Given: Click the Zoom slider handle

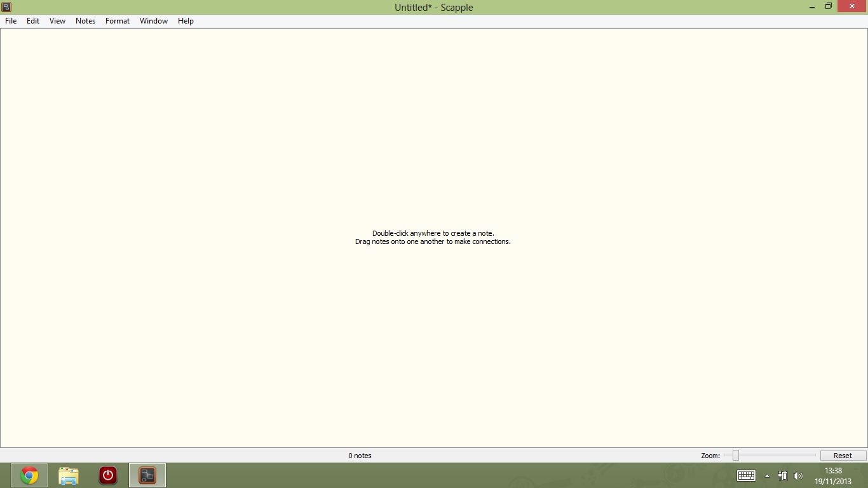Looking at the screenshot, I should [736, 455].
